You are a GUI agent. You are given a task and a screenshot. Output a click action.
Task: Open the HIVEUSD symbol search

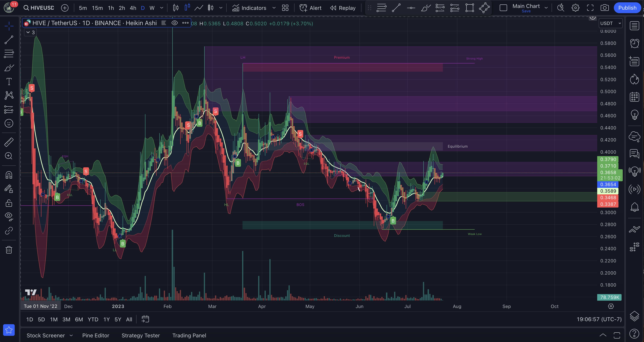tap(39, 8)
